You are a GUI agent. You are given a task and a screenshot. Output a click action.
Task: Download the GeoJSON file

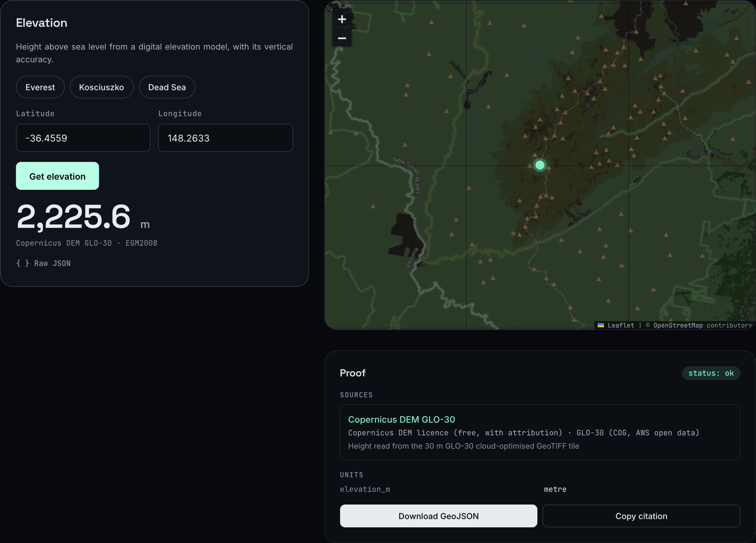[x=438, y=516]
